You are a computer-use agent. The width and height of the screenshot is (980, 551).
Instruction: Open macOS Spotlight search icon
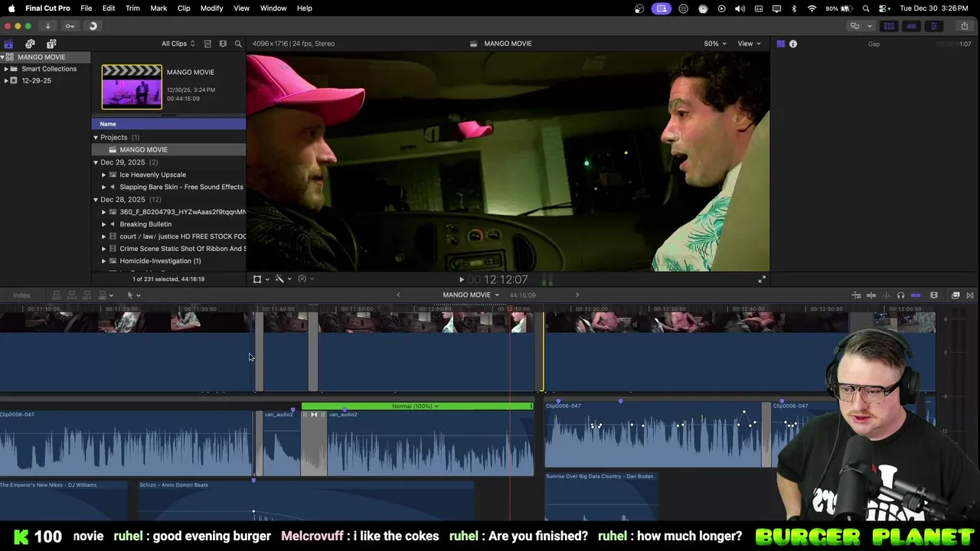tap(866, 8)
